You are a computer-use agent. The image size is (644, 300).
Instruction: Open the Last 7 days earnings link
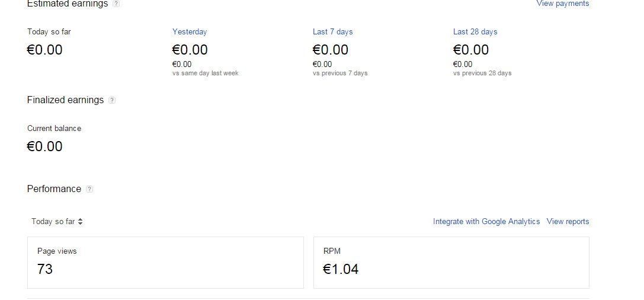pyautogui.click(x=332, y=32)
